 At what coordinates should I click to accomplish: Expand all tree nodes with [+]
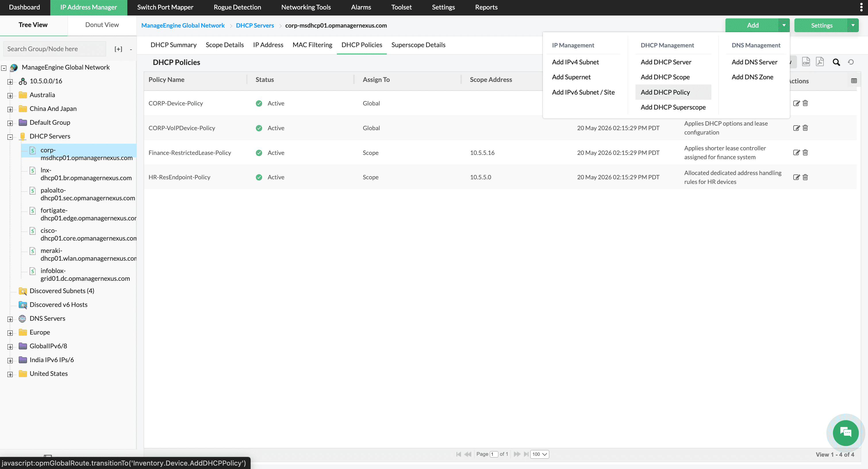[118, 49]
